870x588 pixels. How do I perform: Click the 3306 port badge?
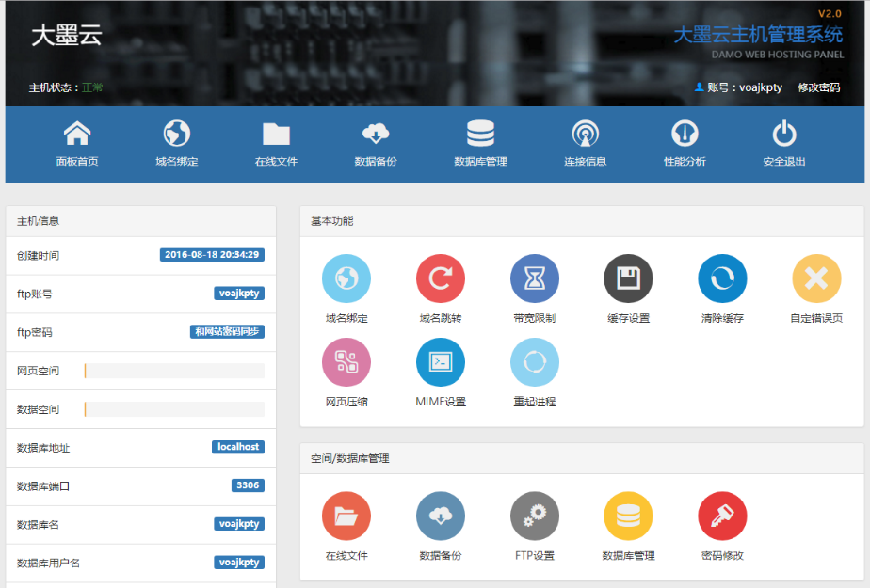coord(248,485)
